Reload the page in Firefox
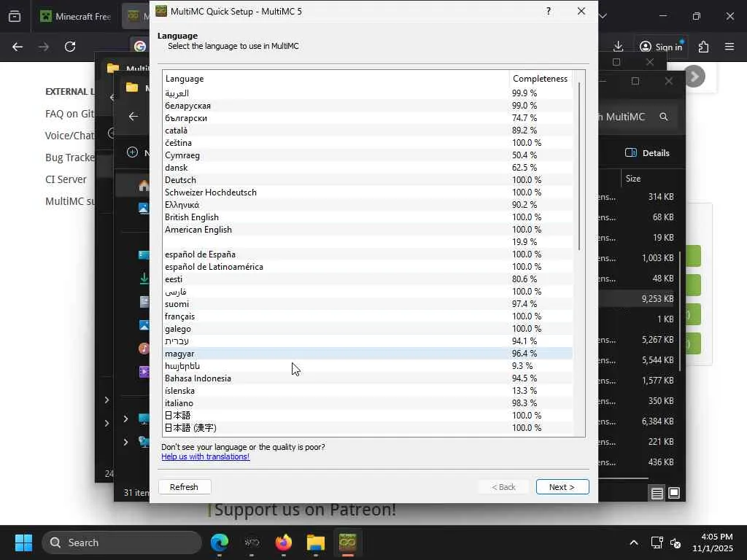Image resolution: width=747 pixels, height=560 pixels. click(x=70, y=47)
